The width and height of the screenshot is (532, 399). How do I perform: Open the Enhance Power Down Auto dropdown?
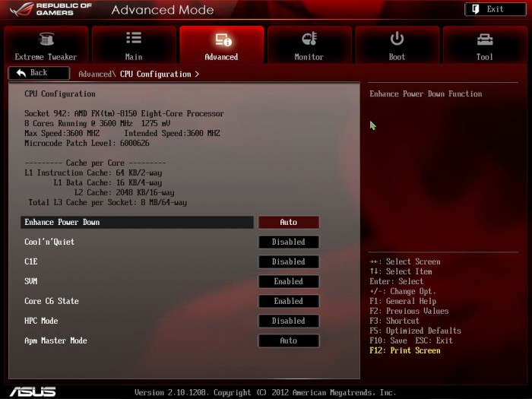click(288, 222)
